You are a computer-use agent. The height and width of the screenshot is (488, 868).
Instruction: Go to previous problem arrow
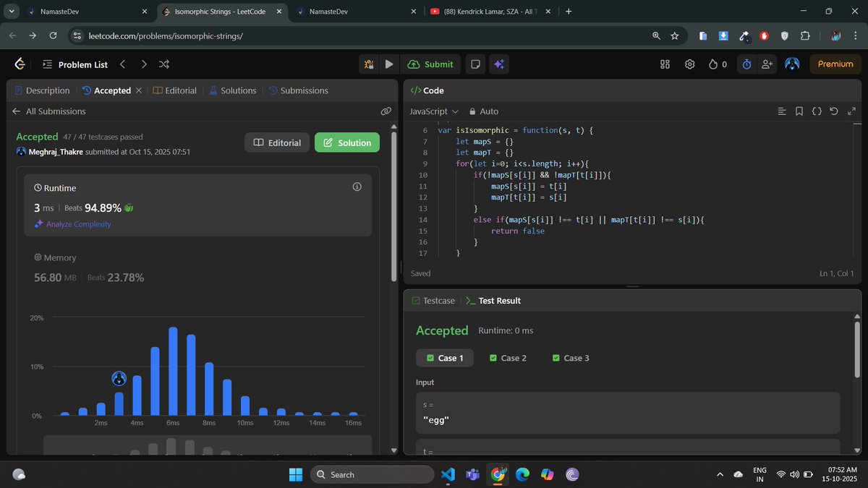122,64
